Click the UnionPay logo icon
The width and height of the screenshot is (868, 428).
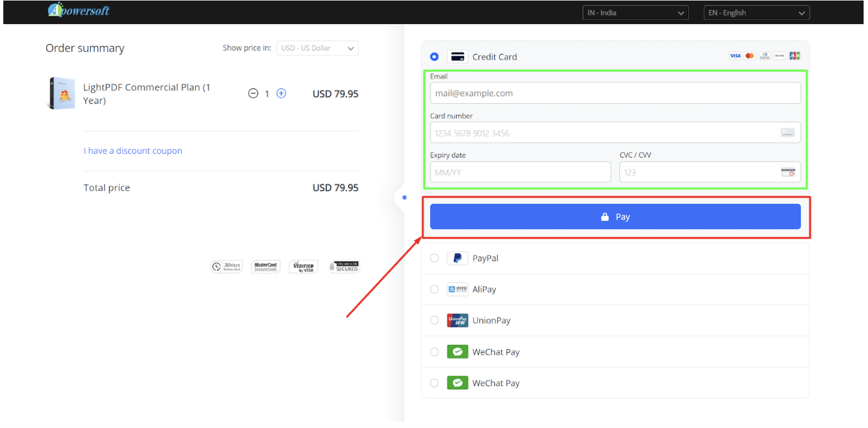458,320
